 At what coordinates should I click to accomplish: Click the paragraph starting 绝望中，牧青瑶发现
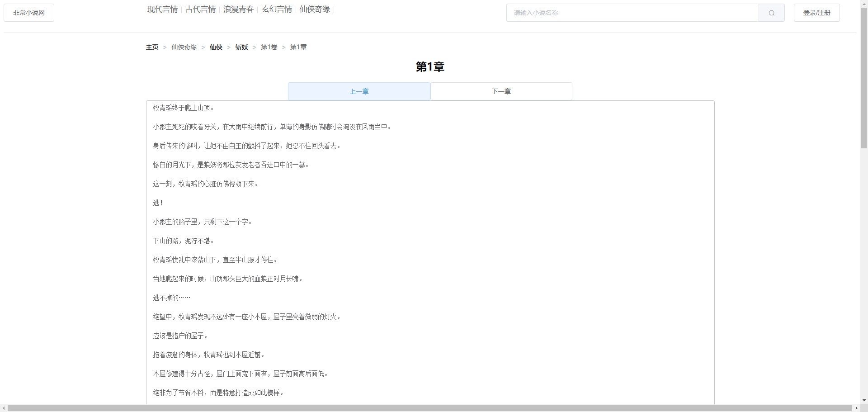(x=247, y=317)
